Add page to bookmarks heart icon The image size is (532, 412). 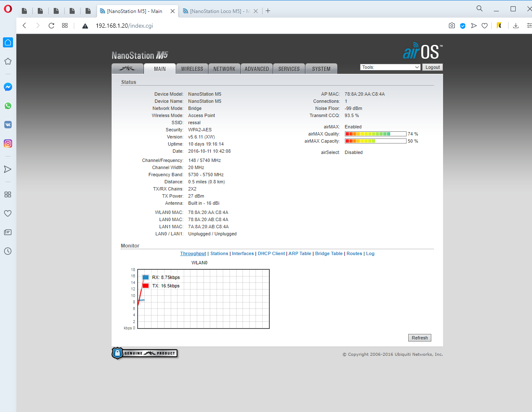(x=485, y=26)
